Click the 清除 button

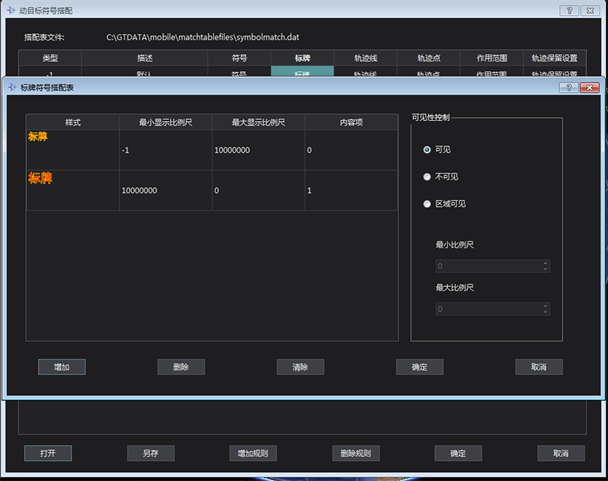point(300,367)
